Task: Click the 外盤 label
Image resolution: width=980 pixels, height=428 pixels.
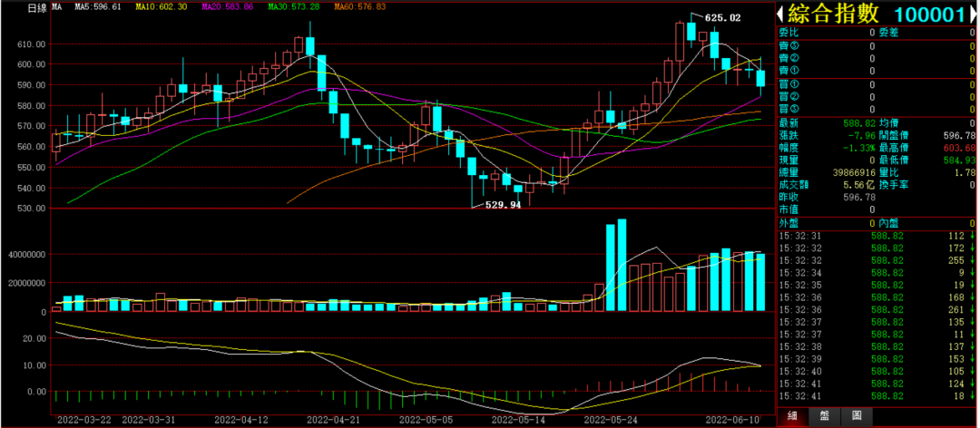Action: coord(788,223)
